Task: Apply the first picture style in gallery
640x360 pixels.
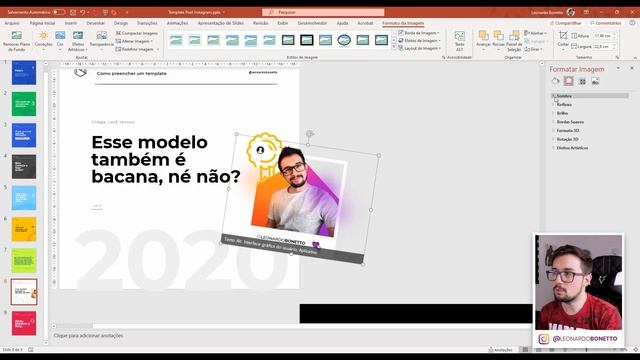Action: tap(176, 40)
